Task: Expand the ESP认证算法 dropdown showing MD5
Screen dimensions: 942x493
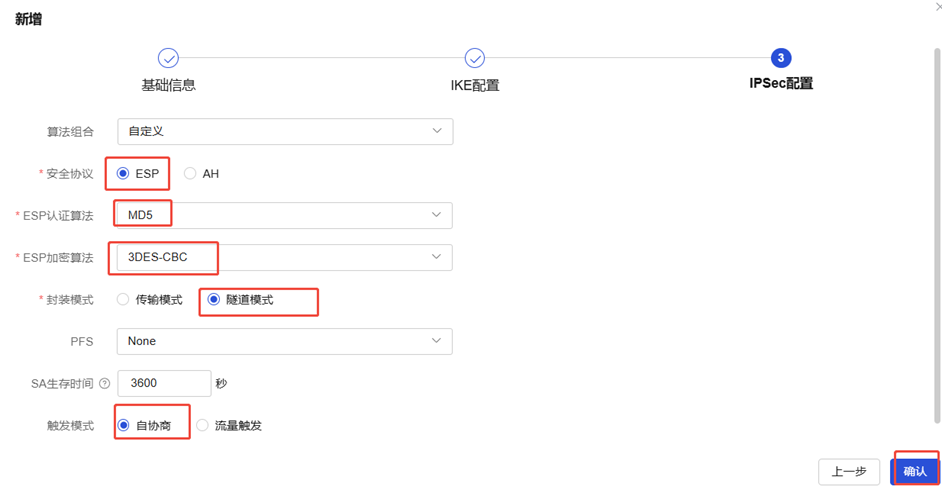Action: click(285, 215)
